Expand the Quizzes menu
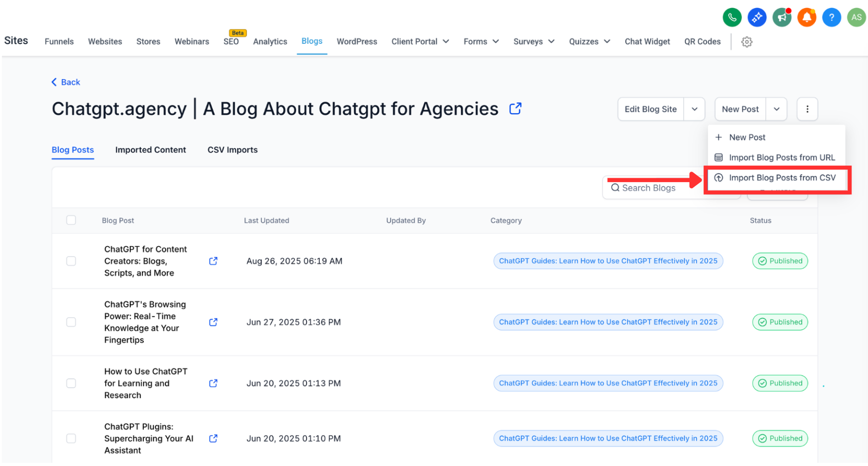This screenshot has width=868, height=466. click(x=590, y=42)
